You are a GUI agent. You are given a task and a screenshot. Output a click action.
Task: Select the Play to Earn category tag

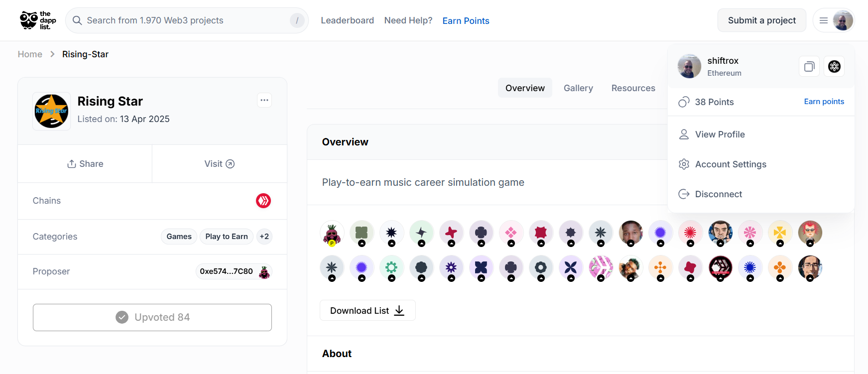(227, 237)
